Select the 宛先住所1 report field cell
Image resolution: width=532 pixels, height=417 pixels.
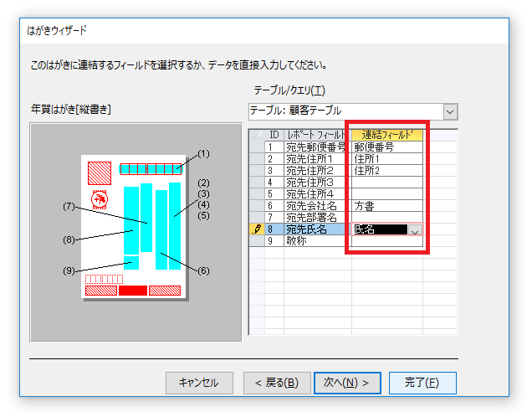pos(318,159)
